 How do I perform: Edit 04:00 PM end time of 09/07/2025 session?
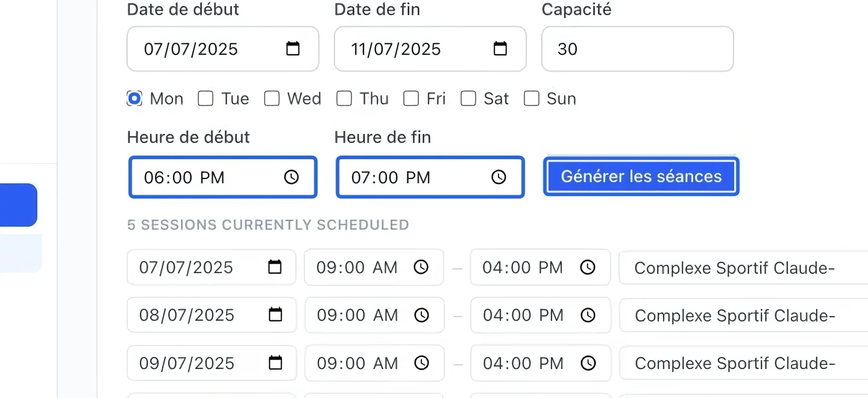pyautogui.click(x=541, y=363)
